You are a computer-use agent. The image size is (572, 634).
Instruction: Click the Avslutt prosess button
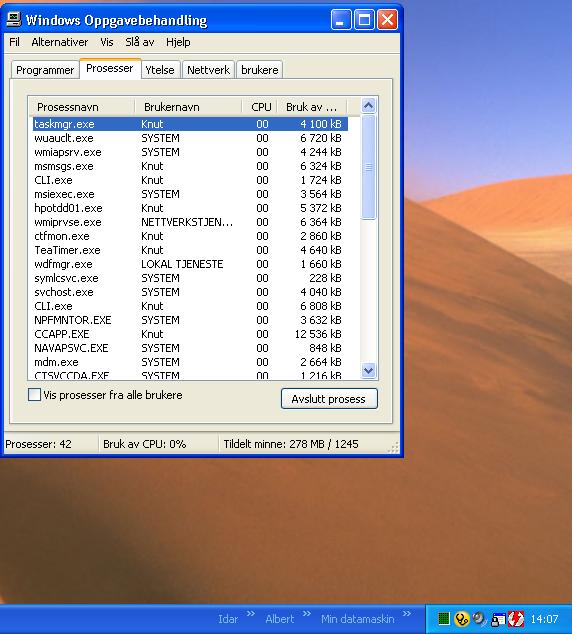329,399
